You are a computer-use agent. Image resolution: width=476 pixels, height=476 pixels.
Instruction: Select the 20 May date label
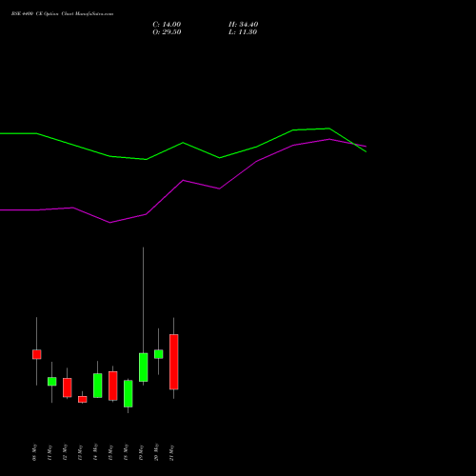pos(156,452)
